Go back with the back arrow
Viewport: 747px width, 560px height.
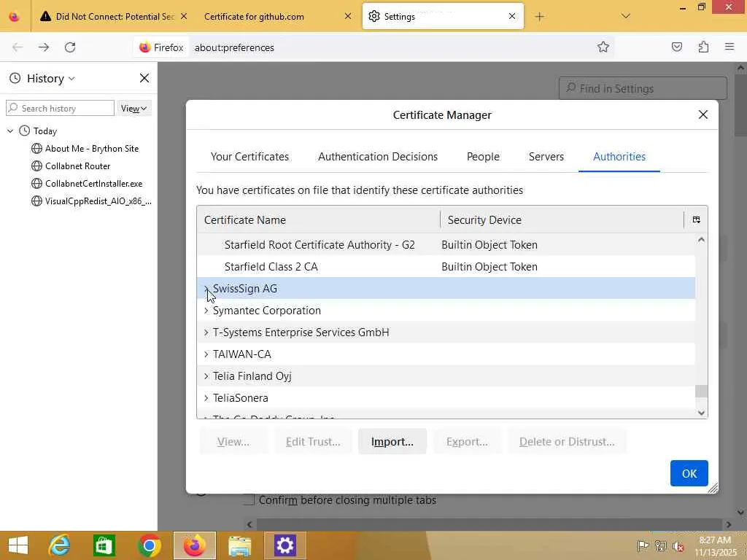tap(18, 47)
